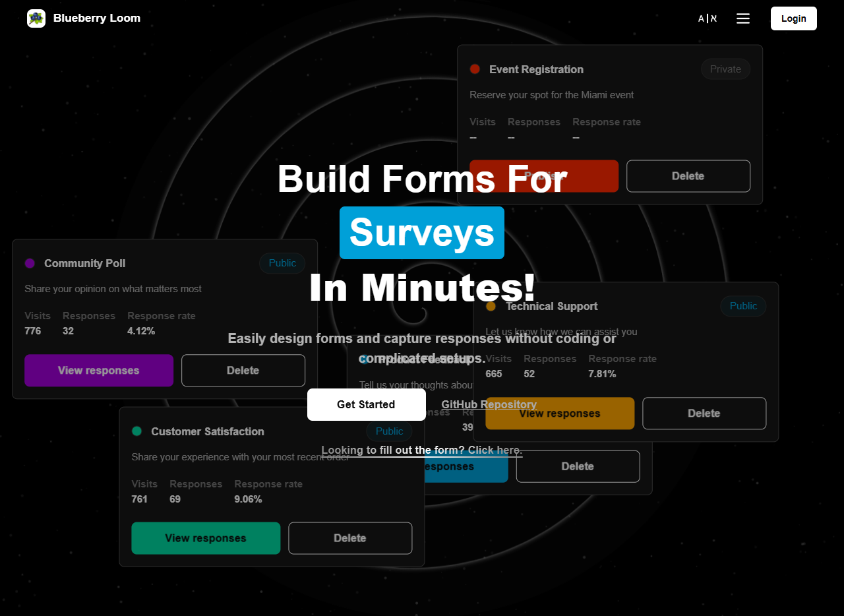Delete the Event Registration form
Viewport: 844px width, 616px height.
pyautogui.click(x=688, y=176)
